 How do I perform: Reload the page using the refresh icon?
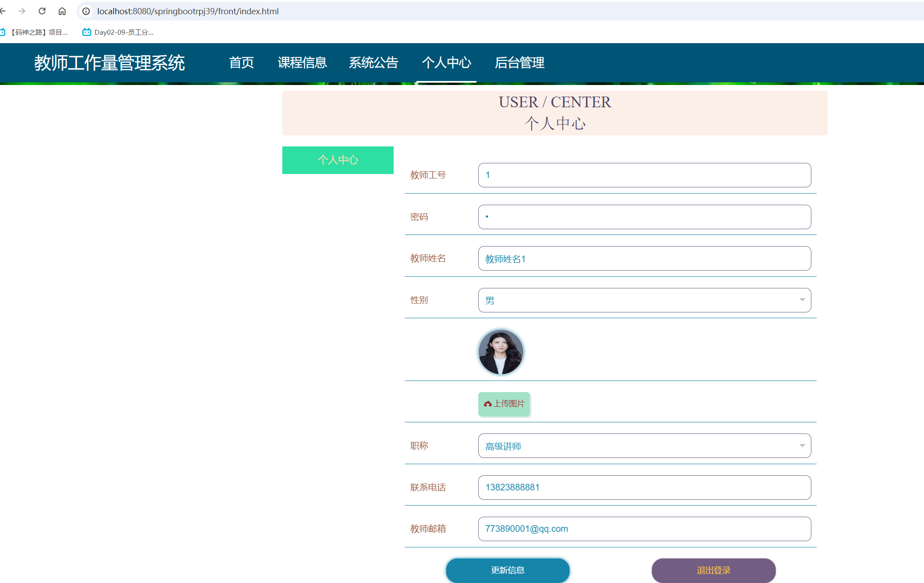pyautogui.click(x=42, y=11)
